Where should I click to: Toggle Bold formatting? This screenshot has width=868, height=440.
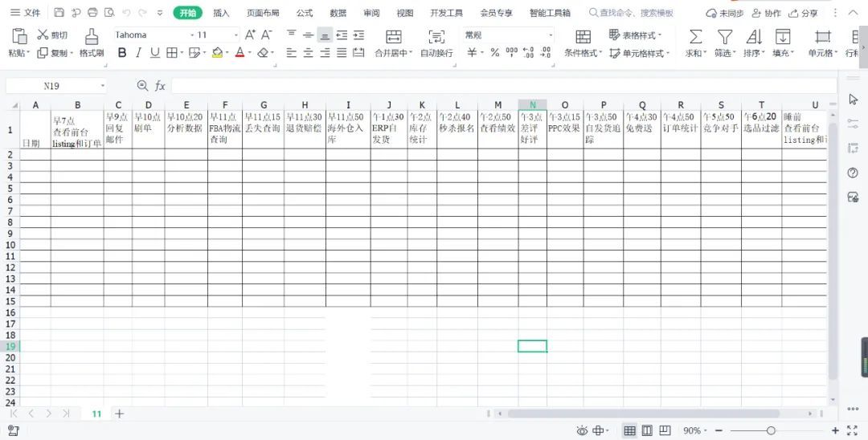(x=122, y=53)
